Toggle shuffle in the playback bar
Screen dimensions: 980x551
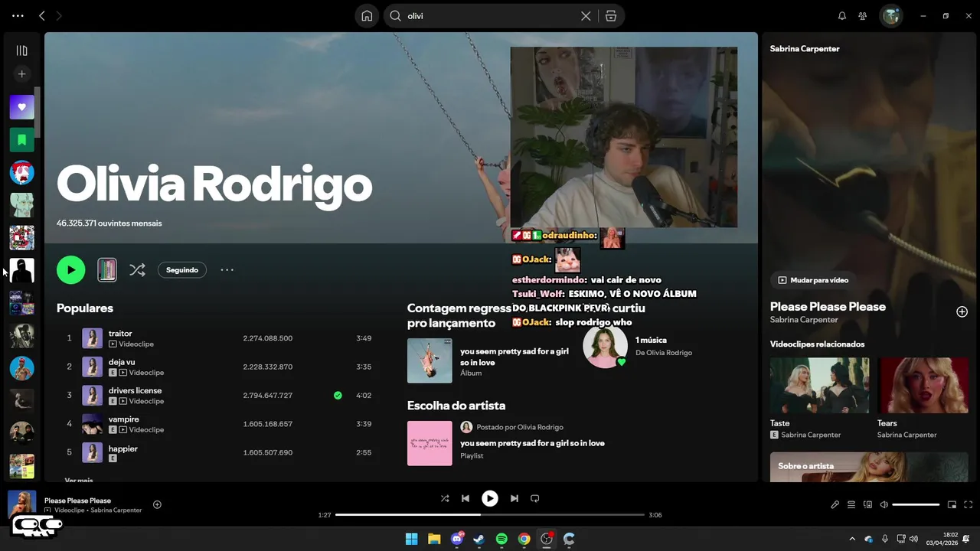pos(445,498)
